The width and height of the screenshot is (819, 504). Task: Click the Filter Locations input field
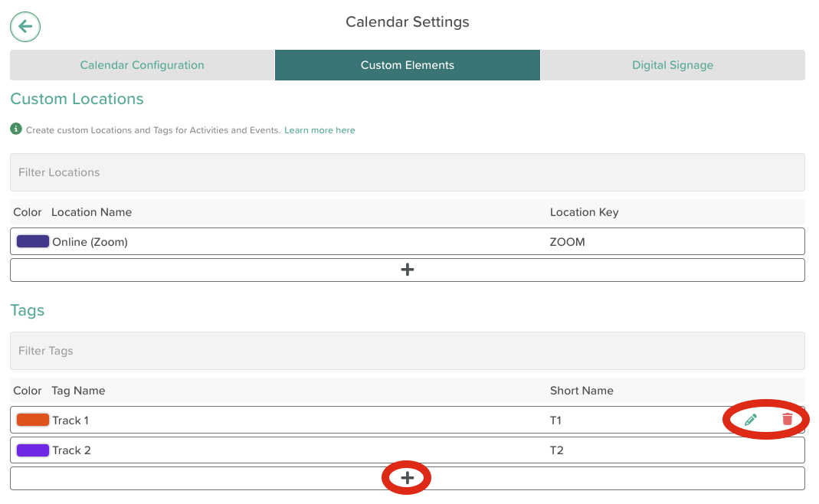coord(408,172)
